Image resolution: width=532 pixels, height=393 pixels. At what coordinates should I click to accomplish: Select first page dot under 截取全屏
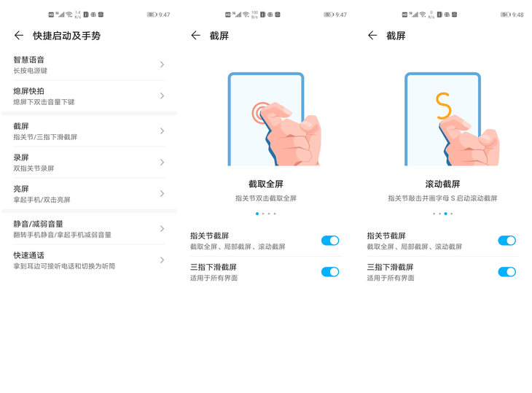pyautogui.click(x=257, y=214)
